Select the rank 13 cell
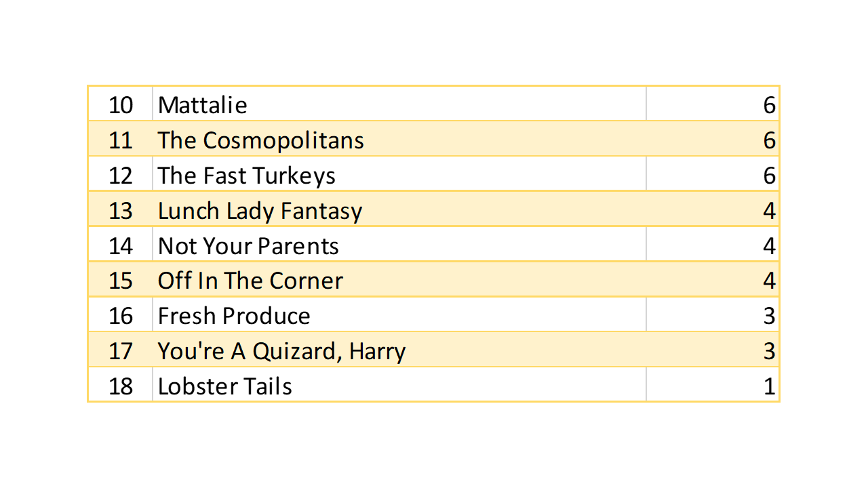This screenshot has height=488, width=868. pyautogui.click(x=121, y=211)
